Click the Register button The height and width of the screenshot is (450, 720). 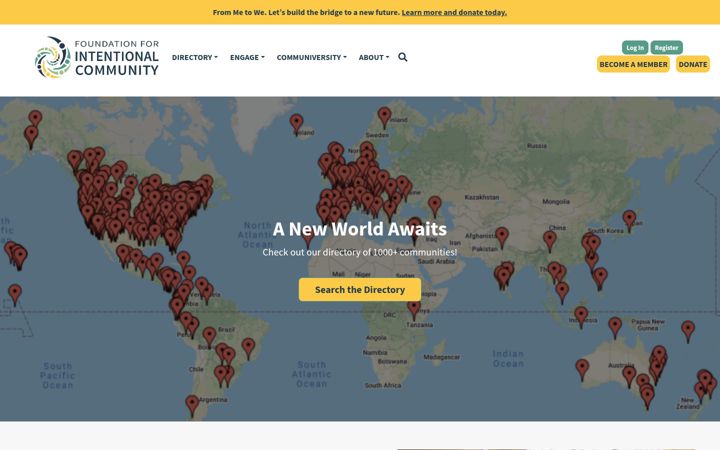click(x=666, y=47)
